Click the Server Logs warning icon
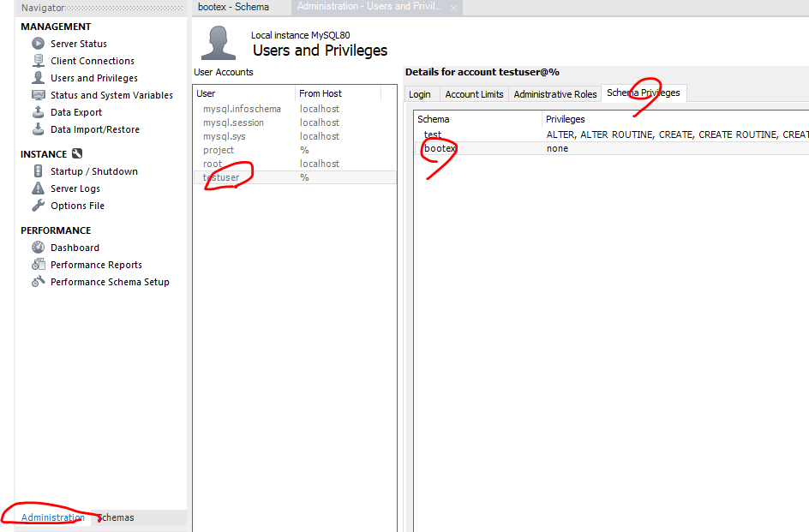The width and height of the screenshot is (809, 532). [39, 188]
